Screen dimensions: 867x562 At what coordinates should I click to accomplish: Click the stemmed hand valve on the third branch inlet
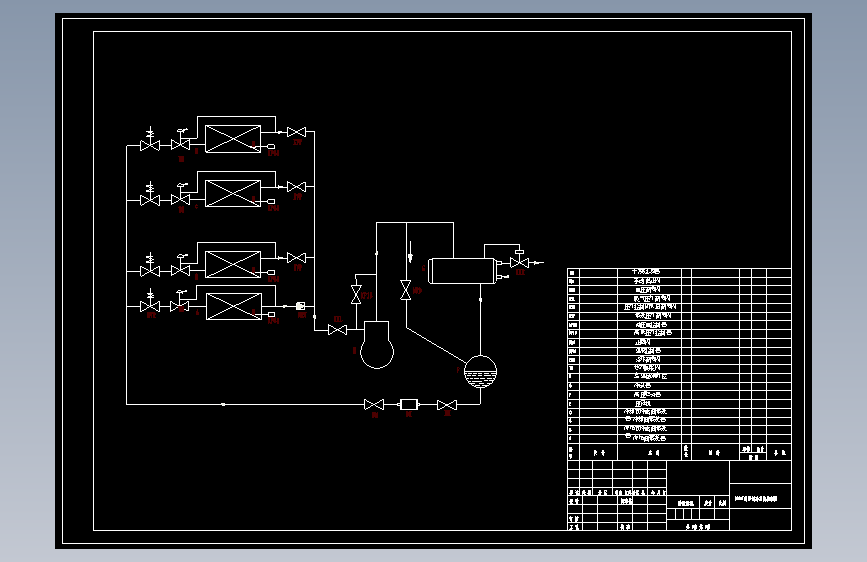point(150,266)
